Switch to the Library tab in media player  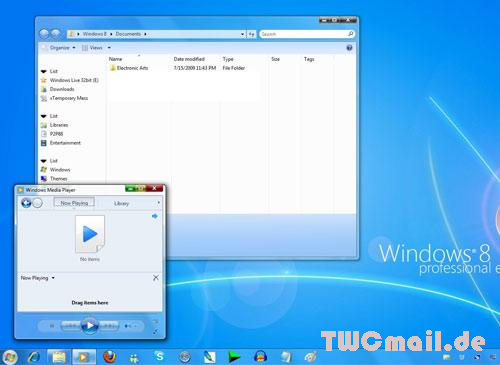(121, 203)
